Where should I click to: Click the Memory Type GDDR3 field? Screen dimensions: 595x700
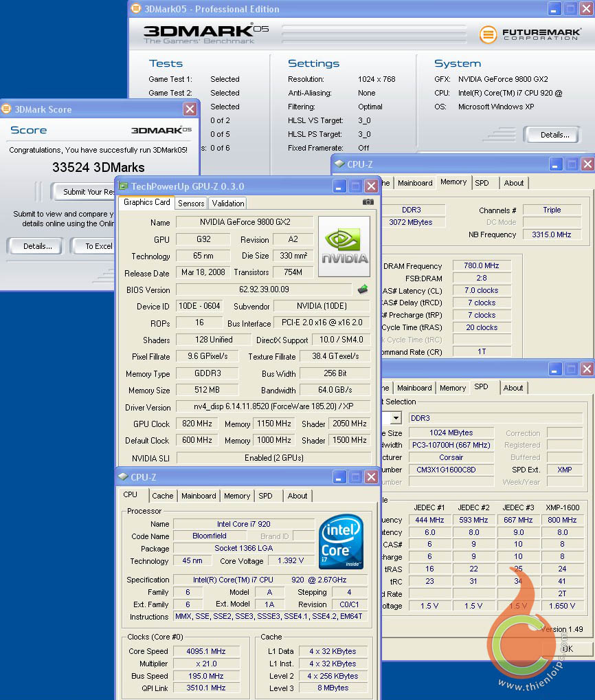pyautogui.click(x=207, y=373)
